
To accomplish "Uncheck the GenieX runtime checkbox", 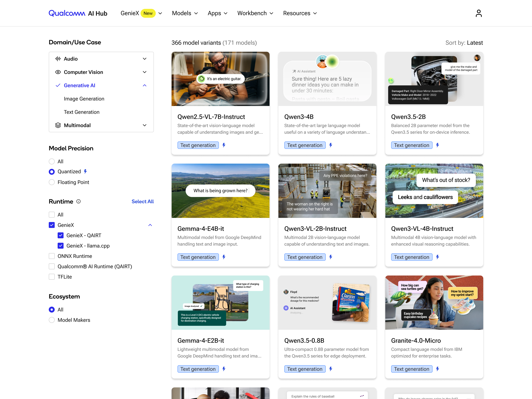I will 52,225.
